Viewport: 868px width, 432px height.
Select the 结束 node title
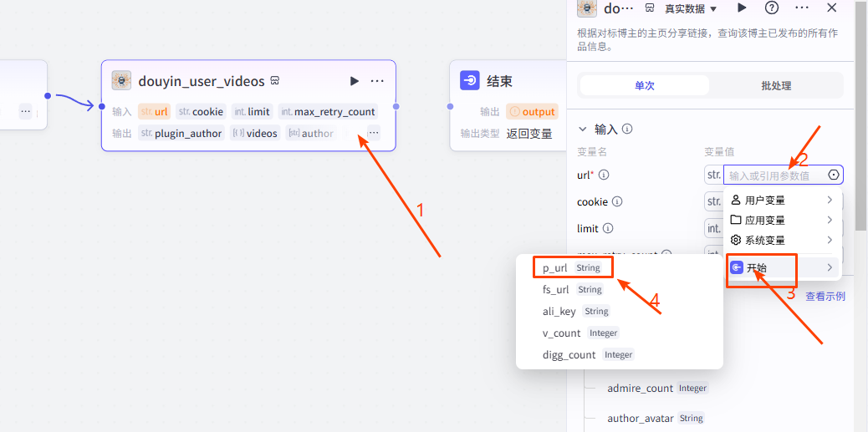(499, 81)
